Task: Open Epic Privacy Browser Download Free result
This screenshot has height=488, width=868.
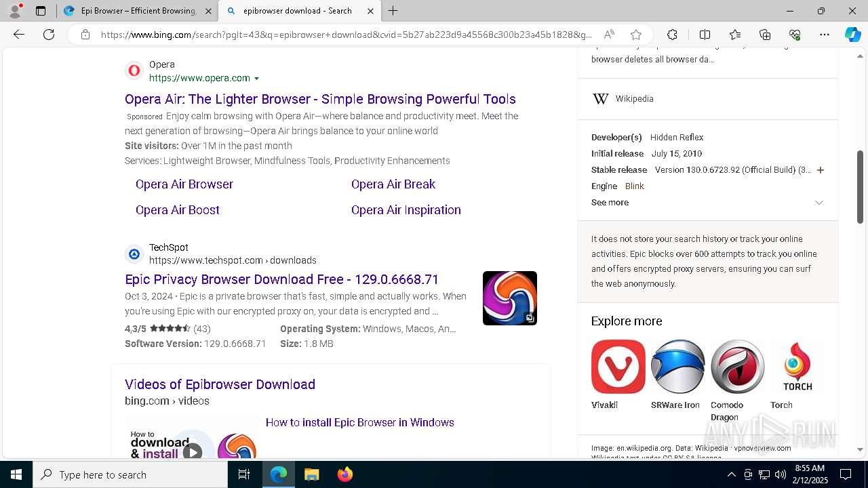Action: pos(281,279)
